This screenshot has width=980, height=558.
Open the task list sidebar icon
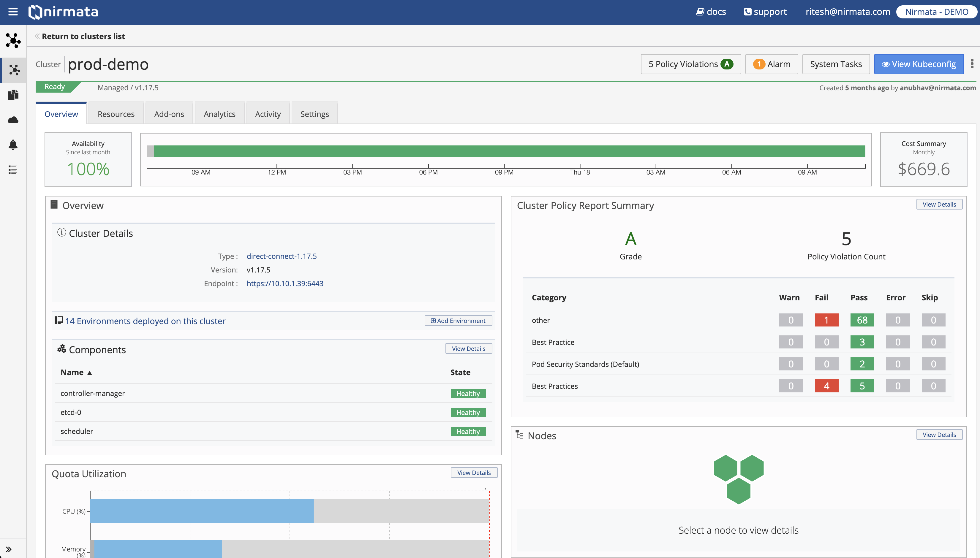pos(13,169)
